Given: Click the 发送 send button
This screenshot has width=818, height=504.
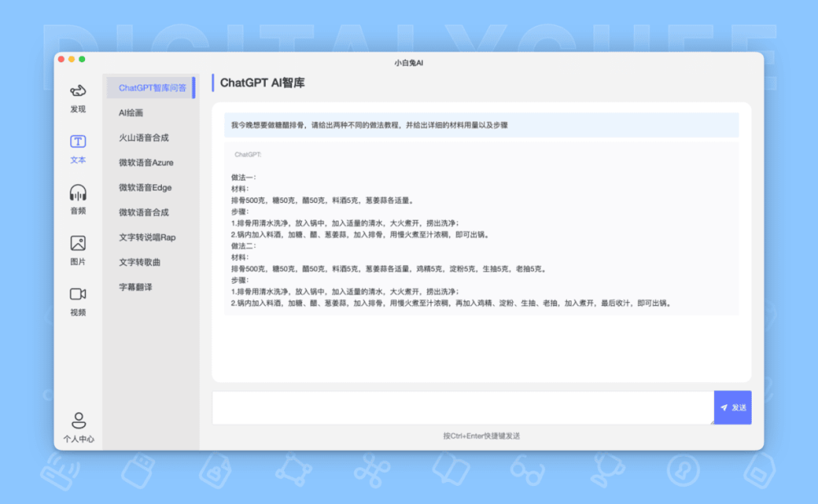Looking at the screenshot, I should coord(732,407).
